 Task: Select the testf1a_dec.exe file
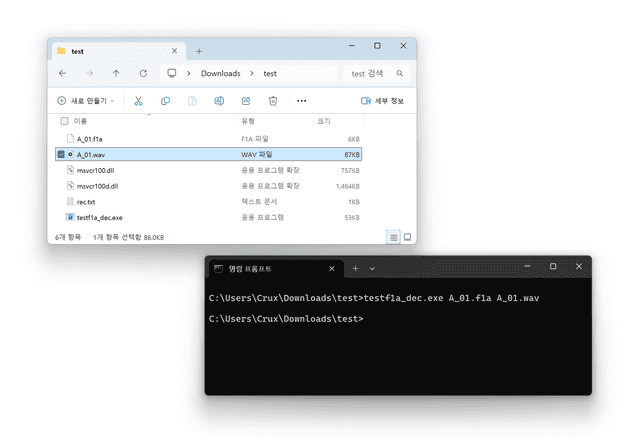tap(99, 217)
